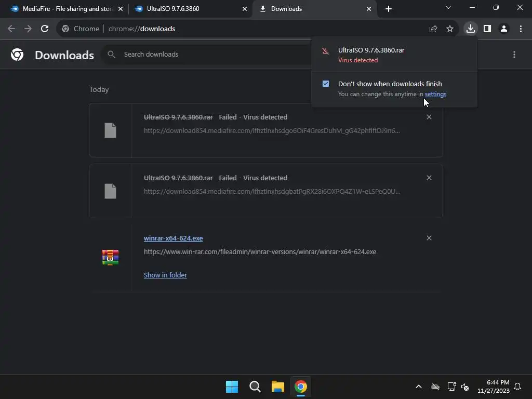Click the WinRAR icon of winrar-x64-624.exe

(x=110, y=257)
